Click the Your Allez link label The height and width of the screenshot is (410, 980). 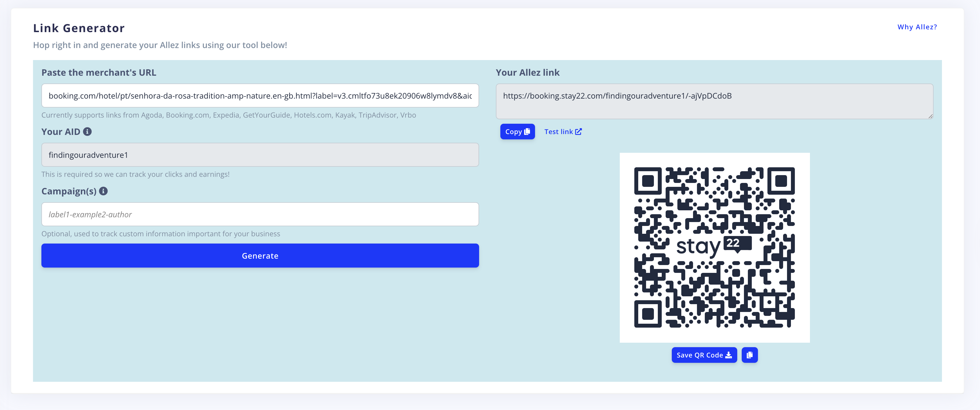coord(527,73)
